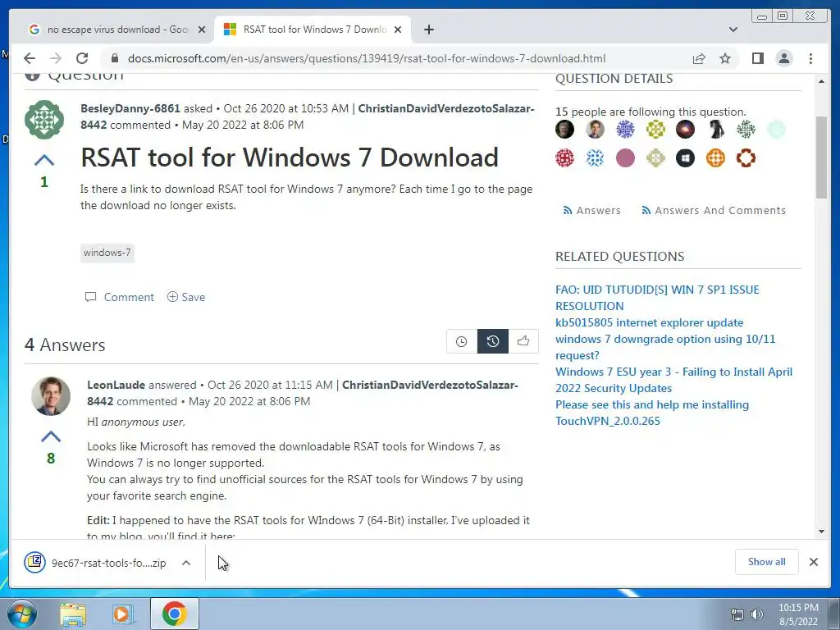
Task: Add a Comment to the question
Action: 120,297
